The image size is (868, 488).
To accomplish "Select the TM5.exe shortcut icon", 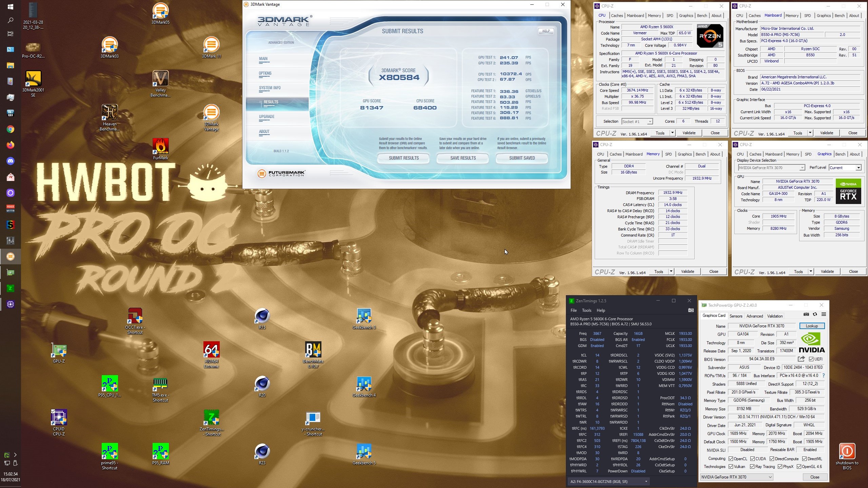I will [x=160, y=389].
